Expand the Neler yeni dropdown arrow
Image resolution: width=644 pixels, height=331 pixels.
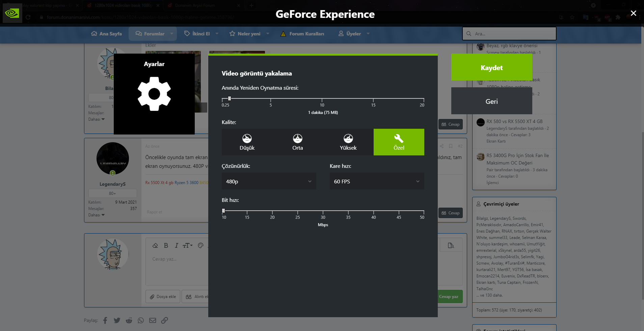point(268,34)
